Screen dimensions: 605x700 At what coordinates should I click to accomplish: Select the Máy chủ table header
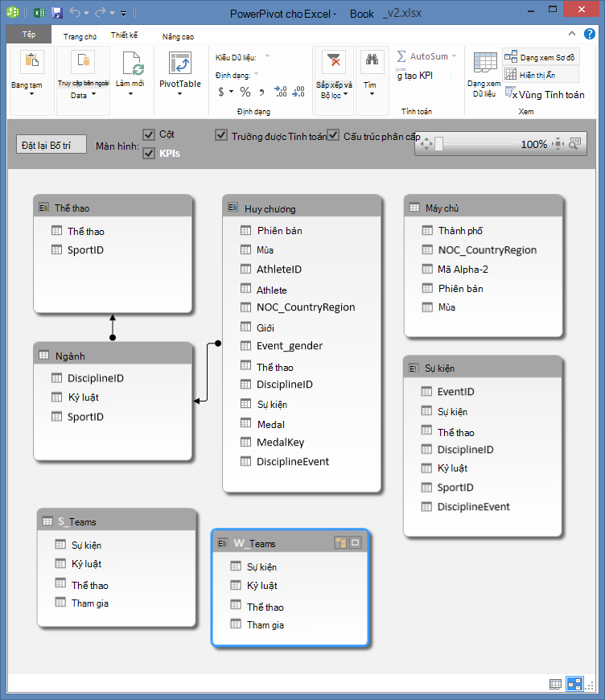[x=483, y=208]
